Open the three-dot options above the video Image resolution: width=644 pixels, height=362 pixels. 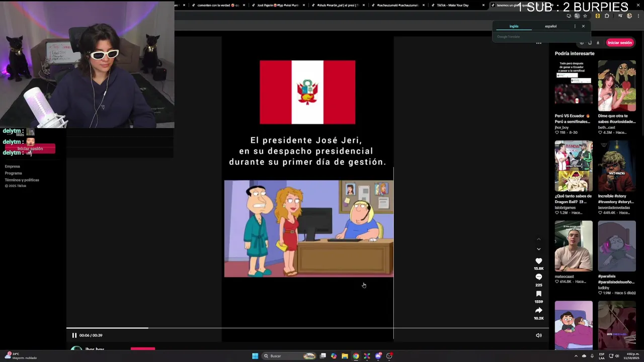[x=538, y=43]
